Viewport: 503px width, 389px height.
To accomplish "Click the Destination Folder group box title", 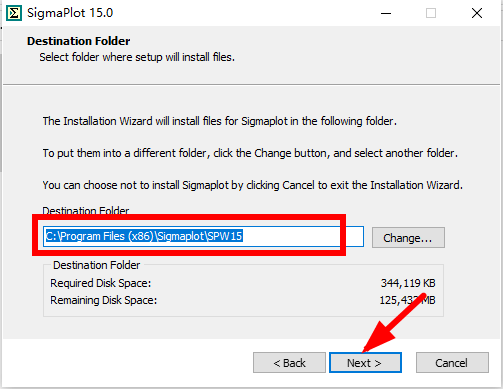I will pos(96,265).
